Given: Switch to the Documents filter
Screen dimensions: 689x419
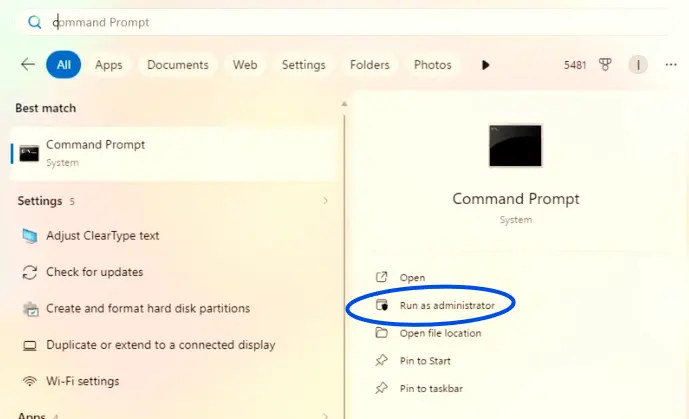Looking at the screenshot, I should (x=178, y=65).
